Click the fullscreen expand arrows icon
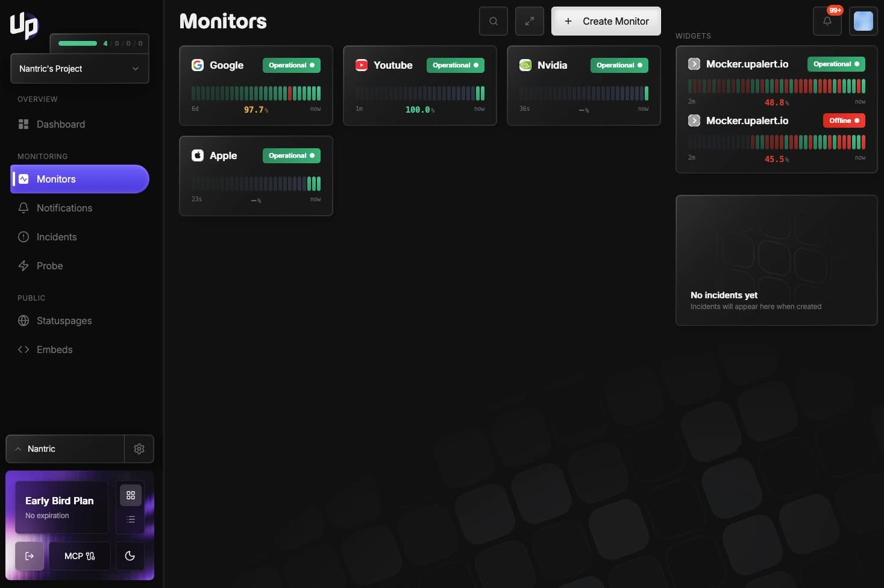The height and width of the screenshot is (588, 884). tap(529, 21)
